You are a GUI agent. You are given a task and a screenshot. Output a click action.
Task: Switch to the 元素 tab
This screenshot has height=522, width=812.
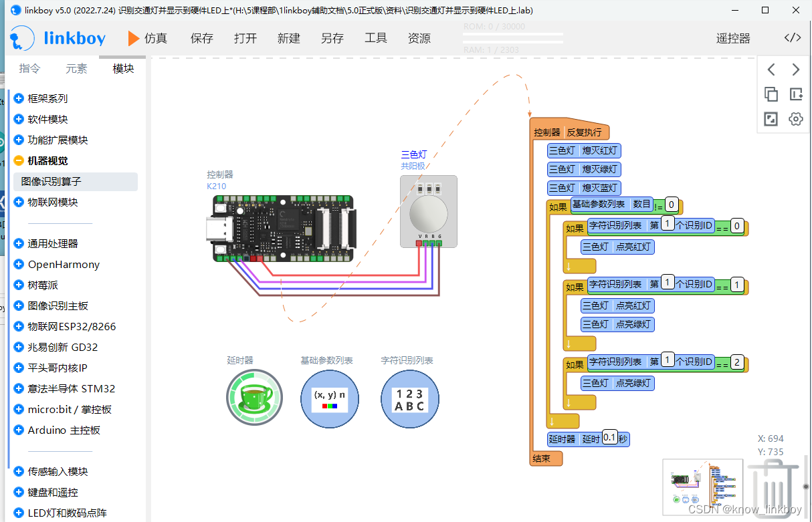pos(76,68)
